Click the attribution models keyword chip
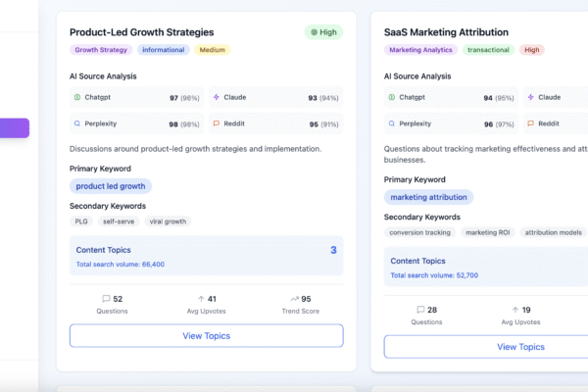Screen dimensions: 588x392 coord(553,232)
